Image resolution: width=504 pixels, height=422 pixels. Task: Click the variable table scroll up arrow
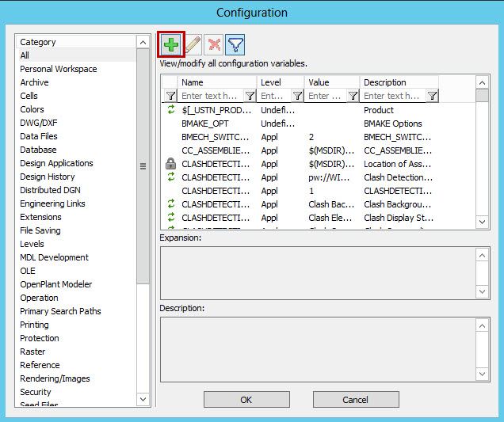[x=482, y=82]
